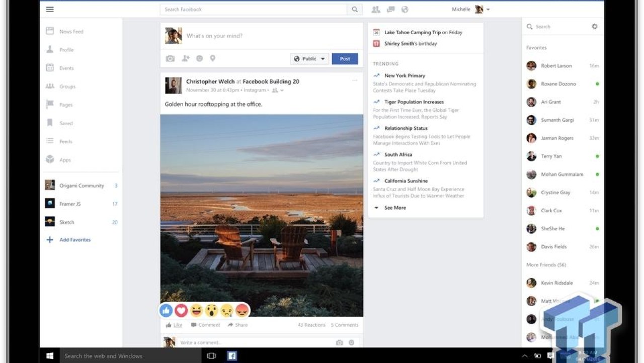Viewport: 644px width, 363px height.
Task: Click the Search Facebook field
Action: pyautogui.click(x=255, y=10)
